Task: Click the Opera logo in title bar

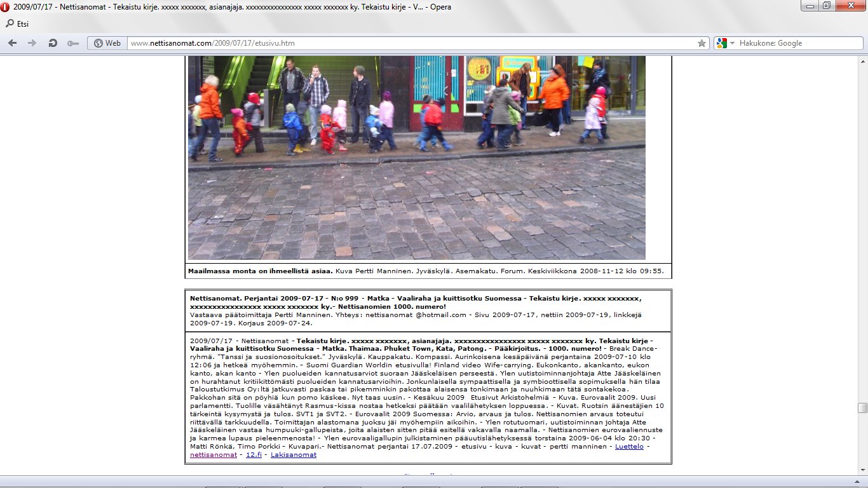Action: pos(6,6)
